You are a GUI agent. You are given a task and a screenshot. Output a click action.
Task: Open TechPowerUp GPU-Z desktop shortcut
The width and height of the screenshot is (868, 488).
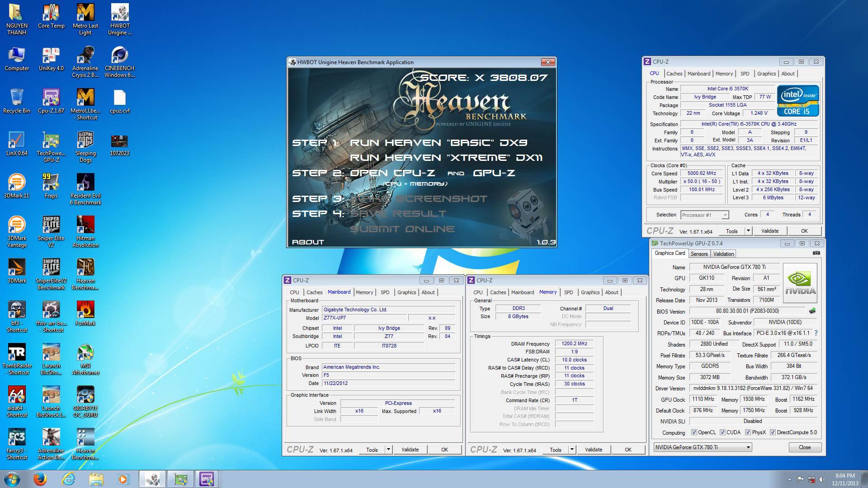(x=51, y=147)
